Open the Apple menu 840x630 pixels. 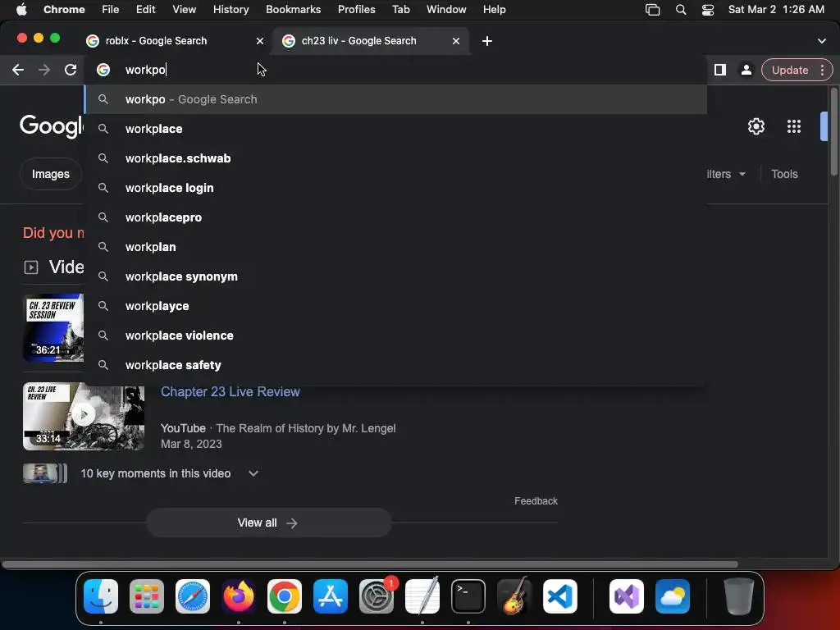21,10
